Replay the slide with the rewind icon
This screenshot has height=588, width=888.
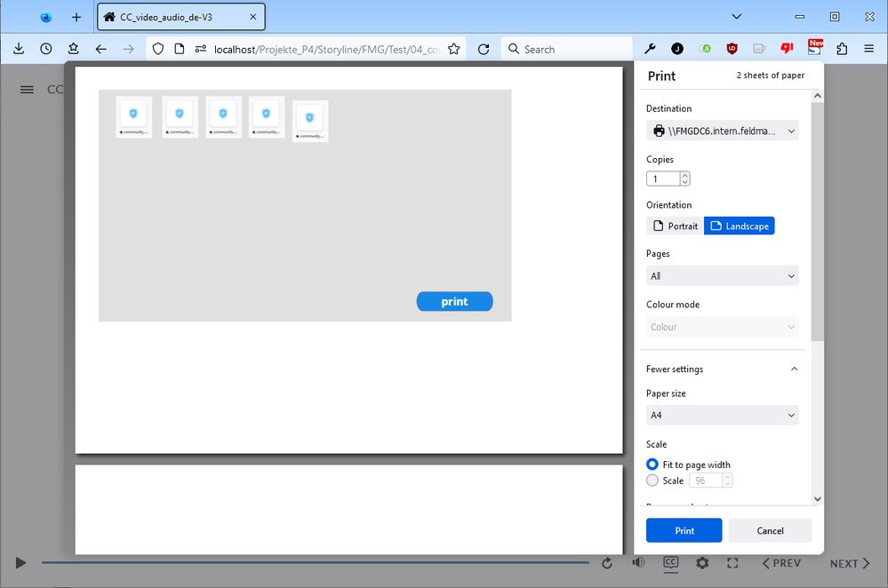606,563
